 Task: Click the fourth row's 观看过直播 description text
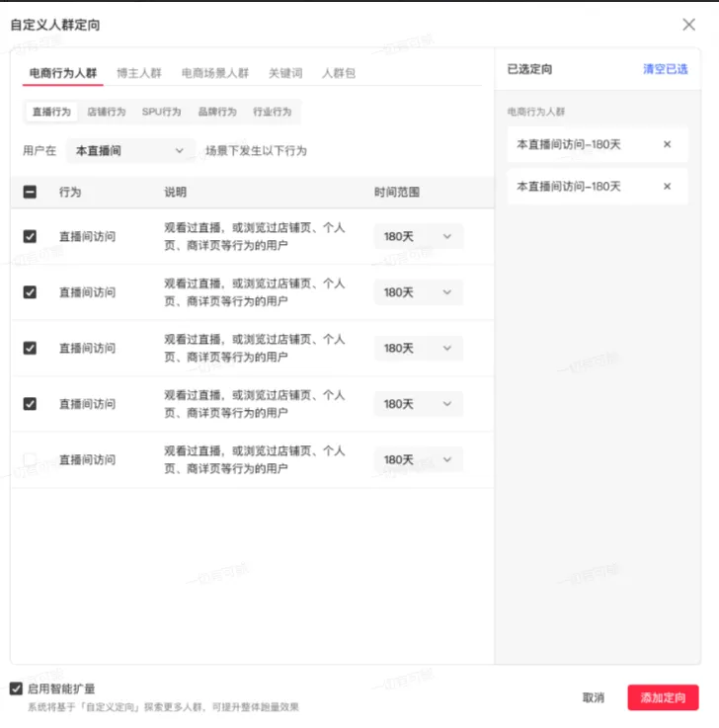click(255, 403)
